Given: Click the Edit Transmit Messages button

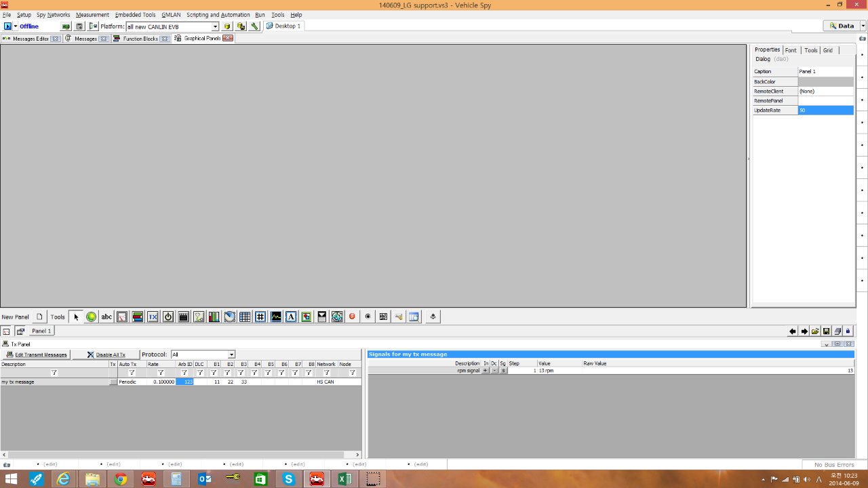Looking at the screenshot, I should [x=37, y=354].
